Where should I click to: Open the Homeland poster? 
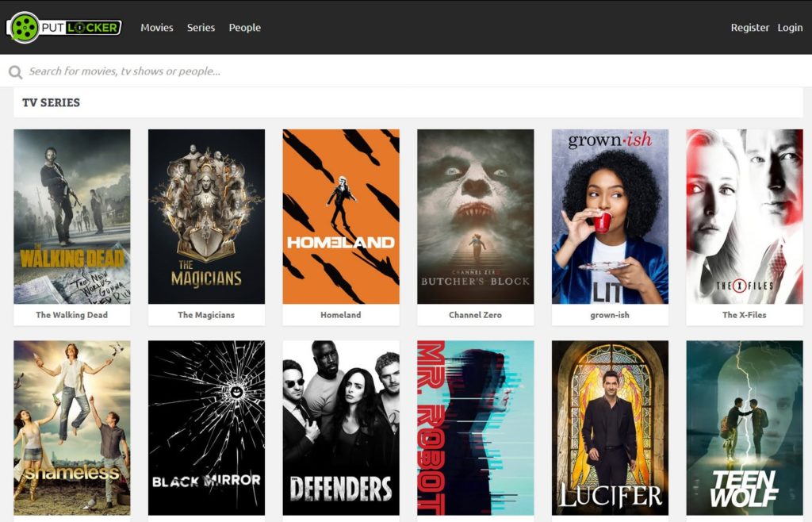coord(341,217)
